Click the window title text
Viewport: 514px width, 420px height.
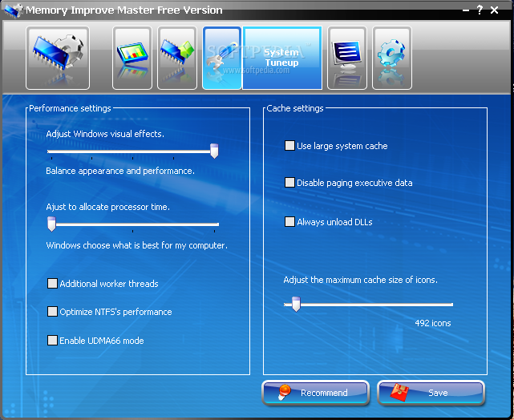point(124,10)
